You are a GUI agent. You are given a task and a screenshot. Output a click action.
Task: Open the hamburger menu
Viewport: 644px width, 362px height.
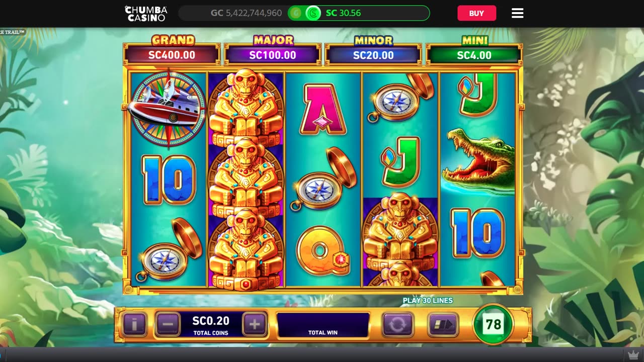pyautogui.click(x=518, y=13)
